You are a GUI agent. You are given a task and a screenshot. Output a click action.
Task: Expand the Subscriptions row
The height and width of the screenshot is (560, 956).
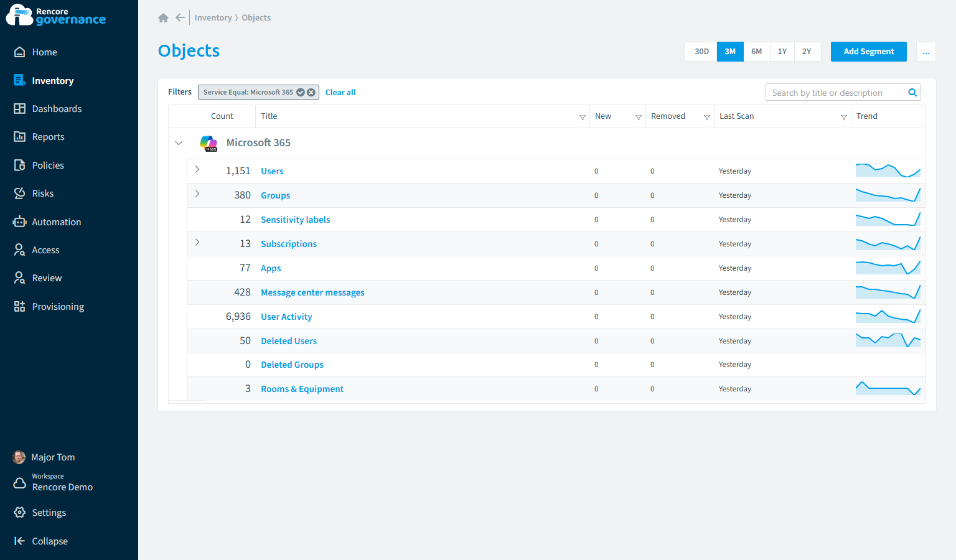(197, 242)
